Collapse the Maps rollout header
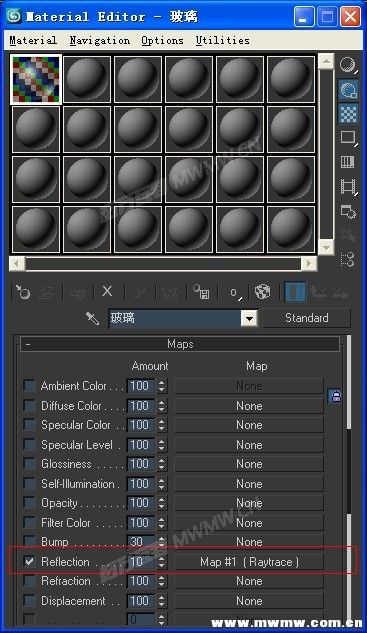 coord(180,344)
